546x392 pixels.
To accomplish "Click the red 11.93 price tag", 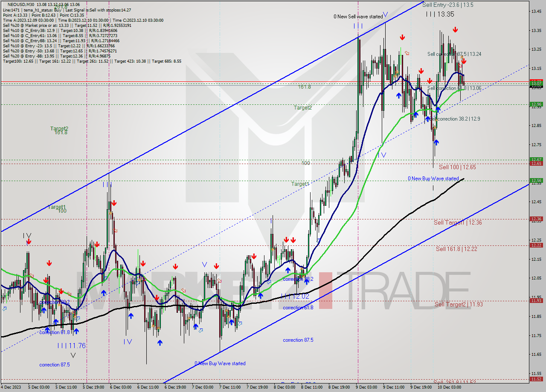I will pyautogui.click(x=536, y=300).
